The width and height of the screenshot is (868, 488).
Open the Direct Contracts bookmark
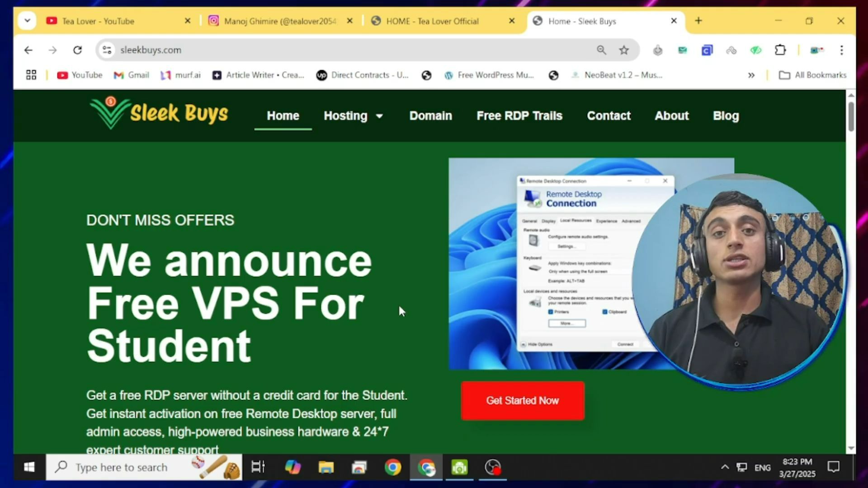point(363,75)
